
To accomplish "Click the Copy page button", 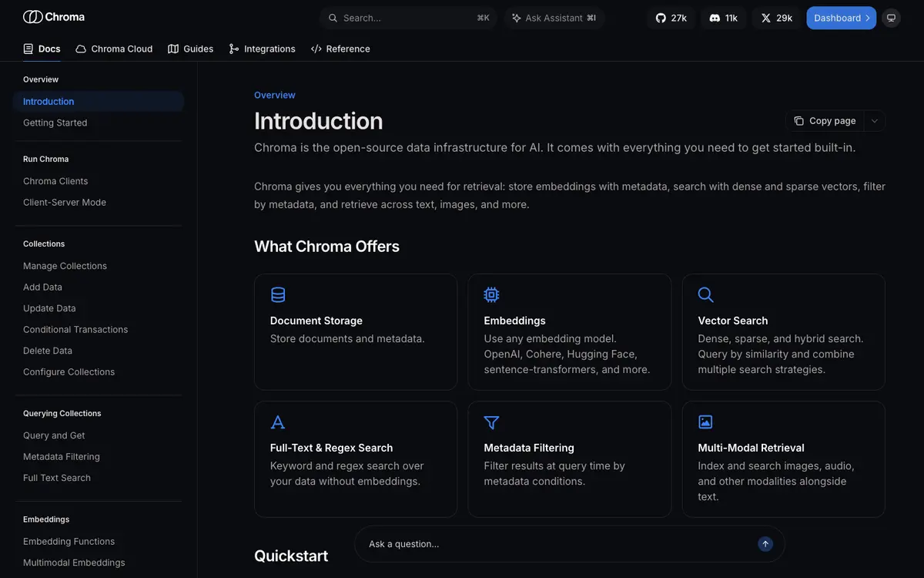I will tap(825, 121).
